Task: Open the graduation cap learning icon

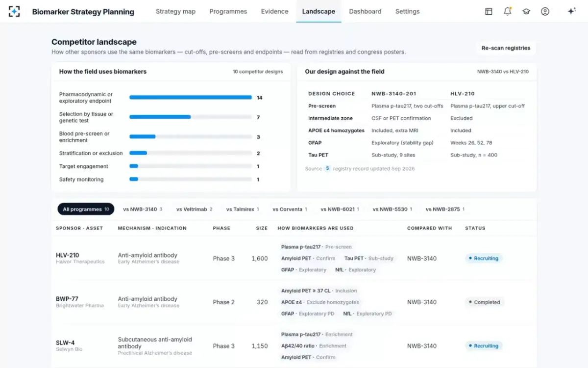Action: (x=526, y=11)
